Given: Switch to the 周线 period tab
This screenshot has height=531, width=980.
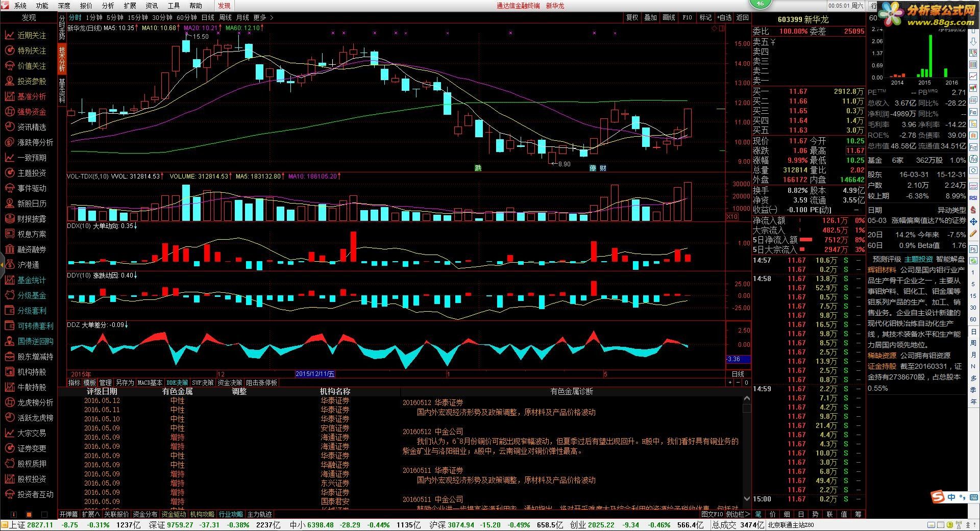Looking at the screenshot, I should [225, 17].
